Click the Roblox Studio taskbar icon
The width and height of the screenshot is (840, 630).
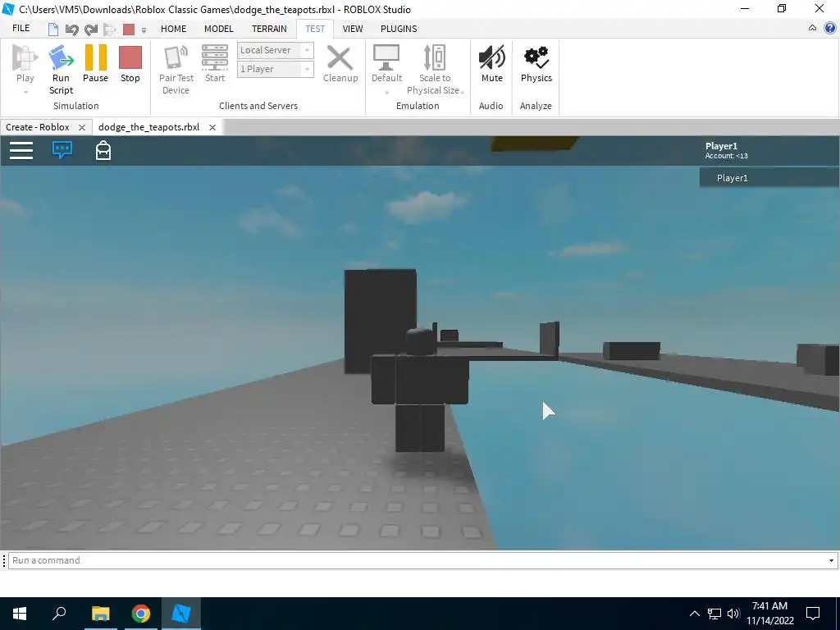point(181,614)
